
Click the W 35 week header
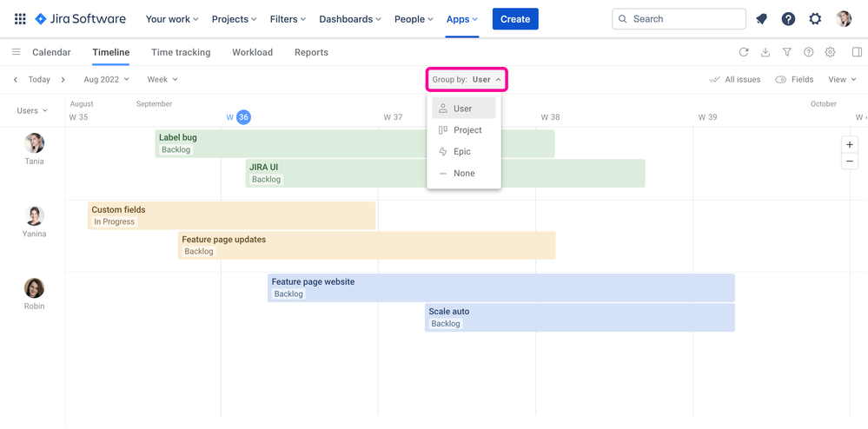tap(78, 117)
